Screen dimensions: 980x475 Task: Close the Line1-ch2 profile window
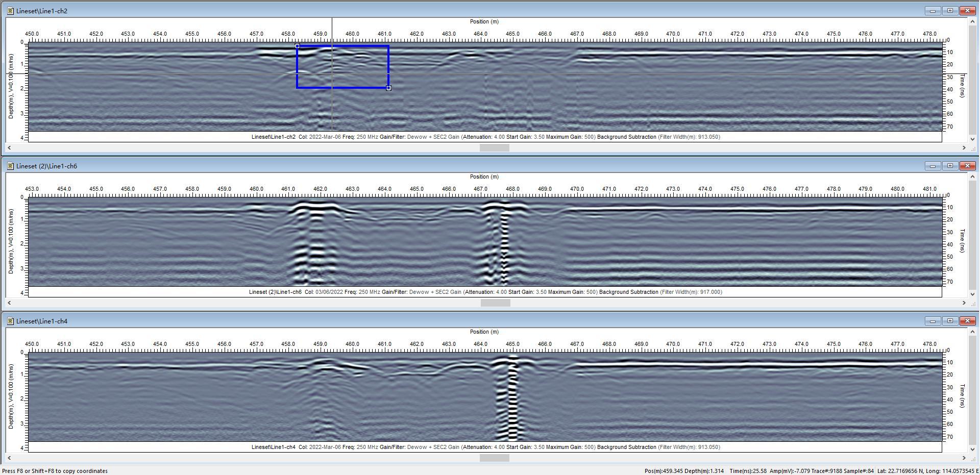click(x=968, y=11)
